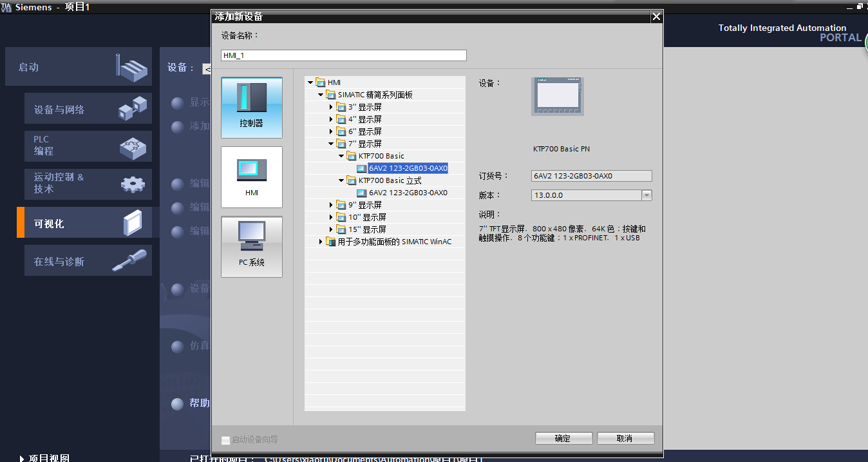
Task: Click the folder icon beside 10'' 显示屏
Action: pyautogui.click(x=341, y=217)
